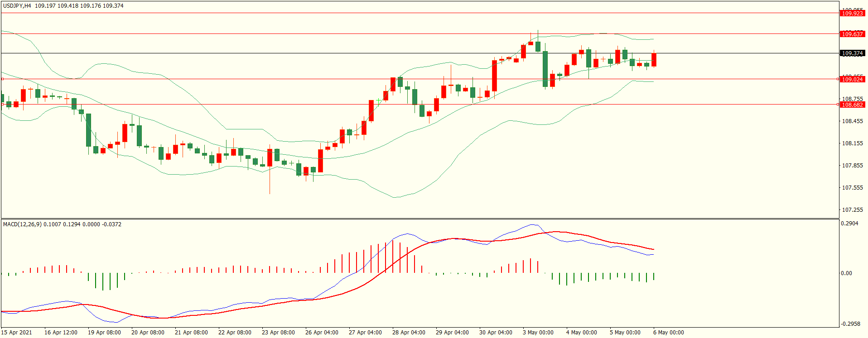Select the red 109.024 price level tag

[x=852, y=79]
